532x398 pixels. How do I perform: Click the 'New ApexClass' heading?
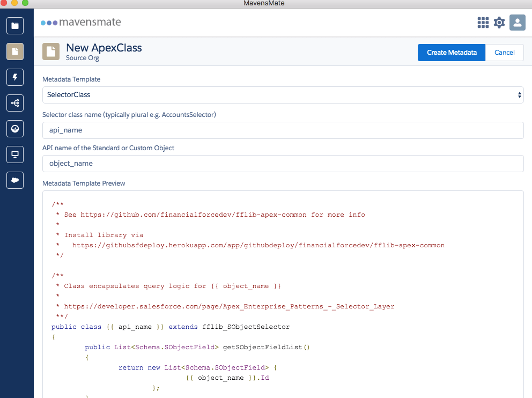104,48
